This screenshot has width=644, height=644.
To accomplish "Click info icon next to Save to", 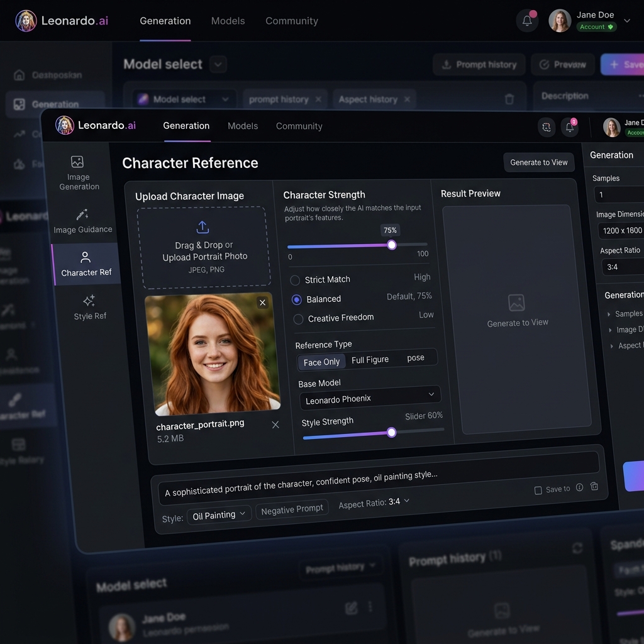I will (579, 487).
